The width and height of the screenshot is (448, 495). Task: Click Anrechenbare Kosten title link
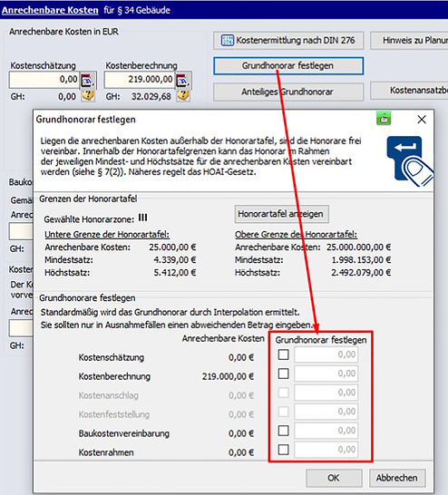(50, 10)
